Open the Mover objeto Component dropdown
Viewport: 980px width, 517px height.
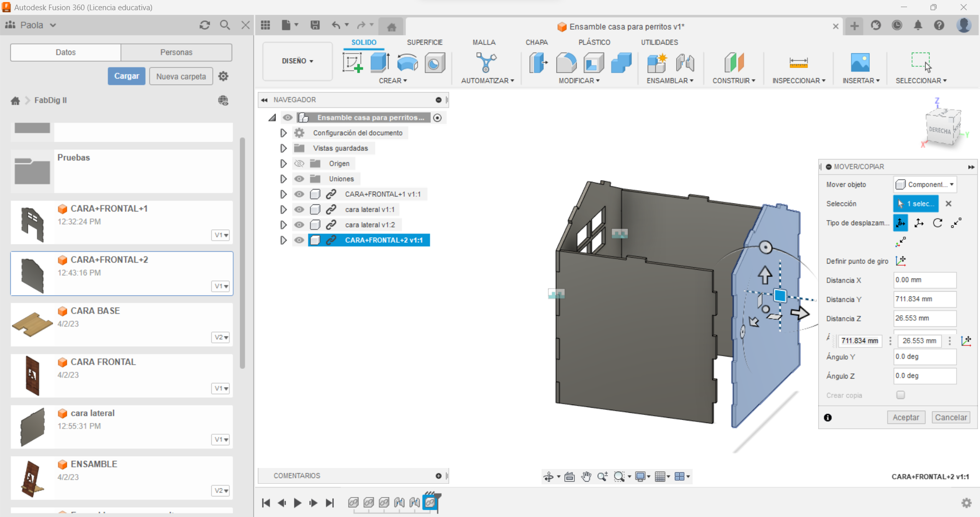click(x=924, y=184)
